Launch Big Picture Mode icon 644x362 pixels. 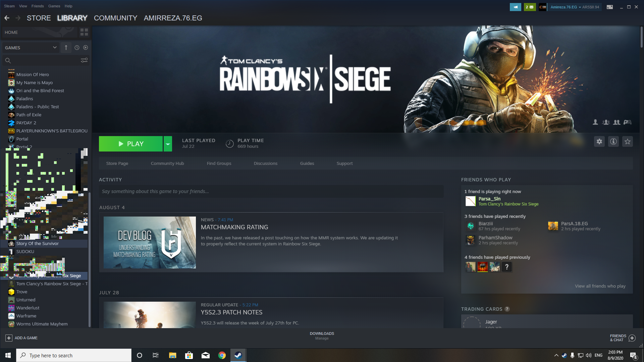610,7
